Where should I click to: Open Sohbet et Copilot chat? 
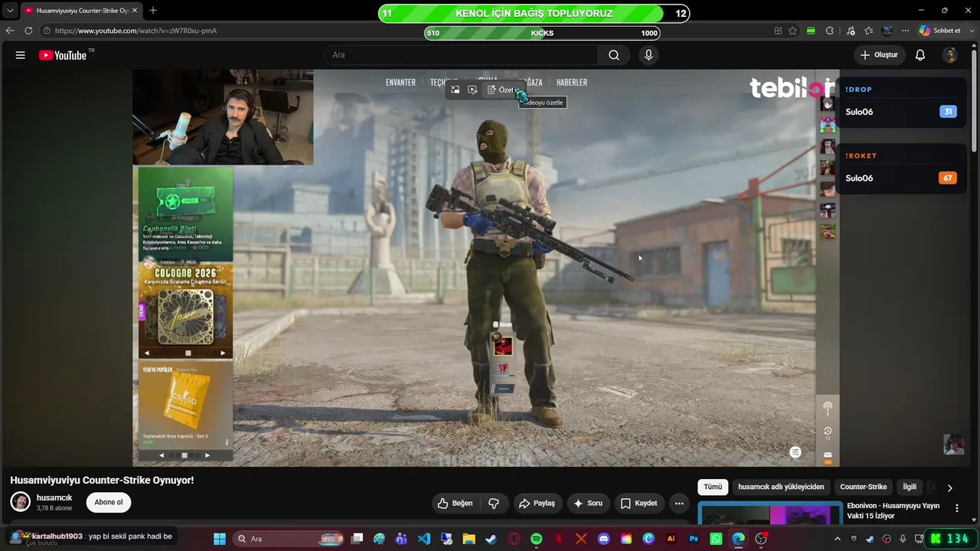pos(939,31)
